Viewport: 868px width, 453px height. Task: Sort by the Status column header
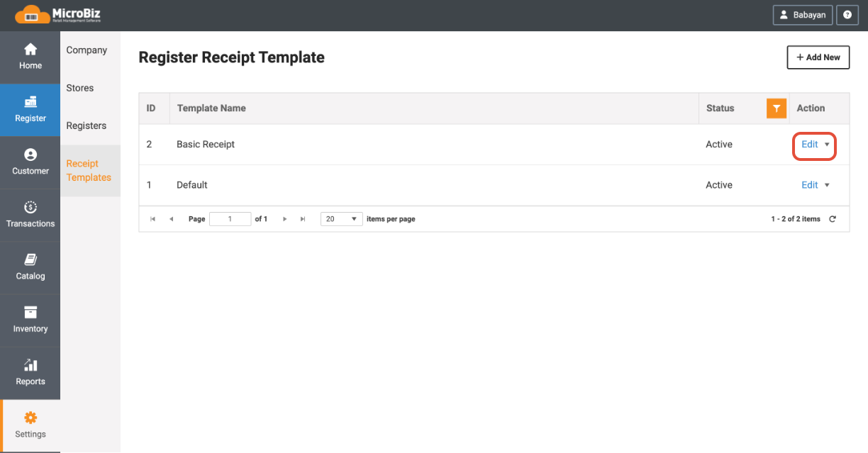pos(720,108)
